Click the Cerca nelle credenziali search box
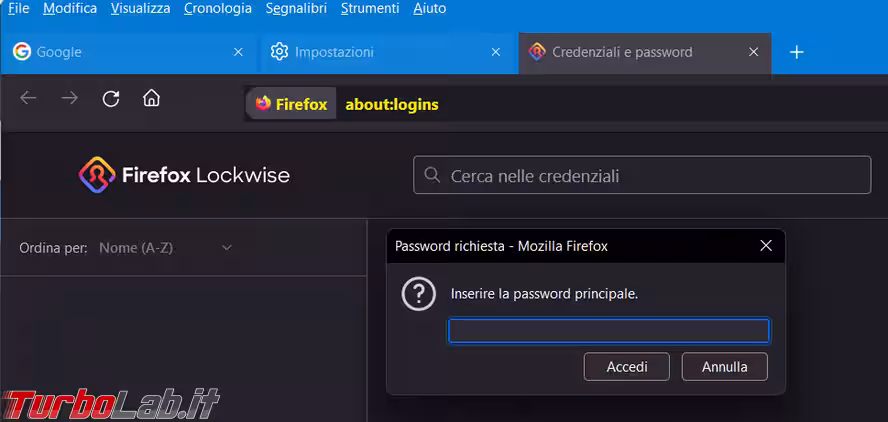Viewport: 888px width, 422px height. coord(642,176)
